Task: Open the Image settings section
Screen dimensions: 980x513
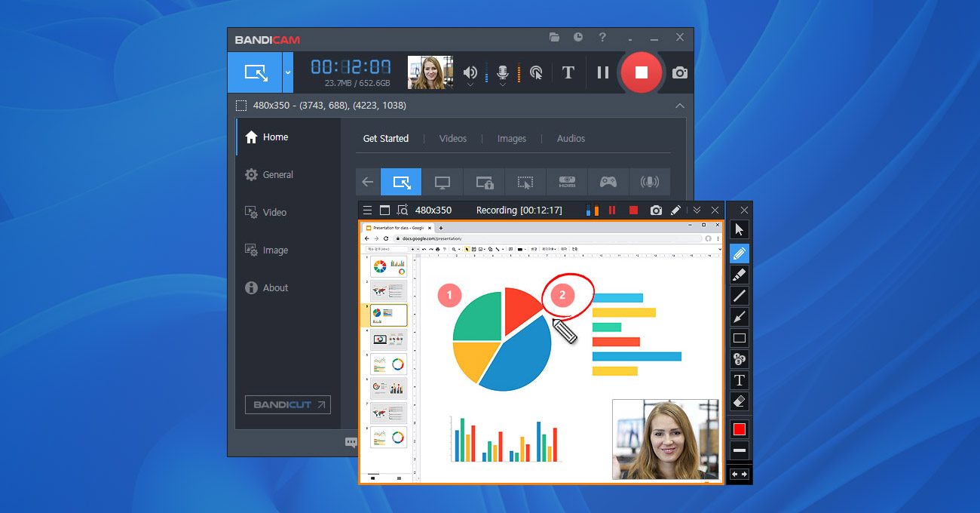Action: click(x=288, y=250)
